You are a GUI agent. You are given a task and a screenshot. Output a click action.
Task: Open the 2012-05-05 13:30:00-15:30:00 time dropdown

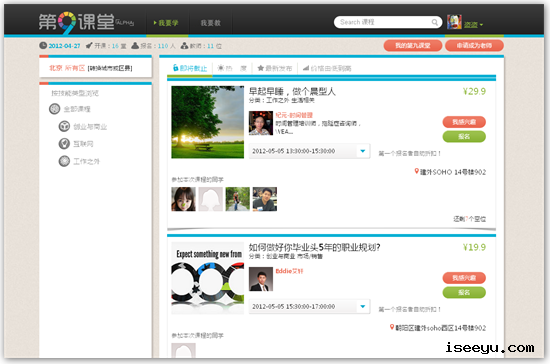[309, 151]
